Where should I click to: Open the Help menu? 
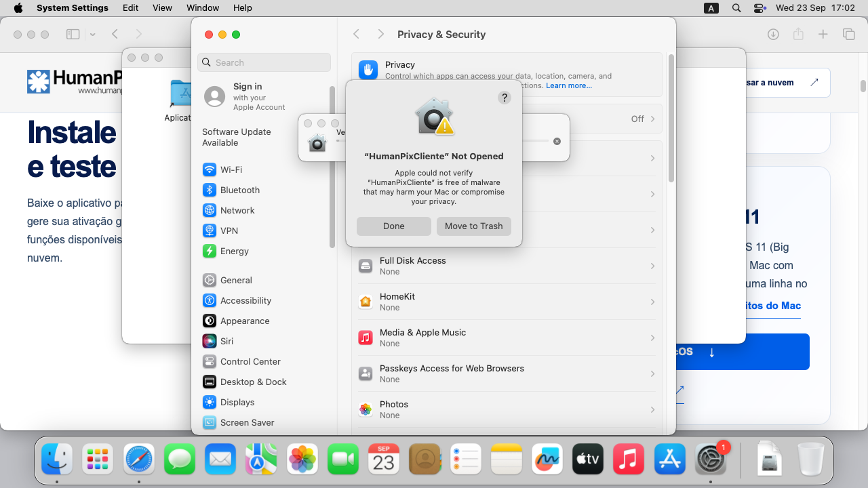point(242,8)
